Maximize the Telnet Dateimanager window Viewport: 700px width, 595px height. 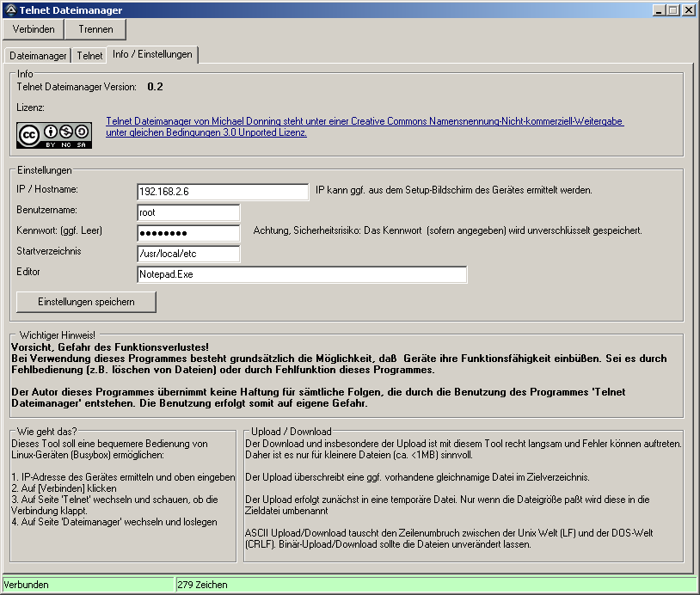click(x=673, y=10)
